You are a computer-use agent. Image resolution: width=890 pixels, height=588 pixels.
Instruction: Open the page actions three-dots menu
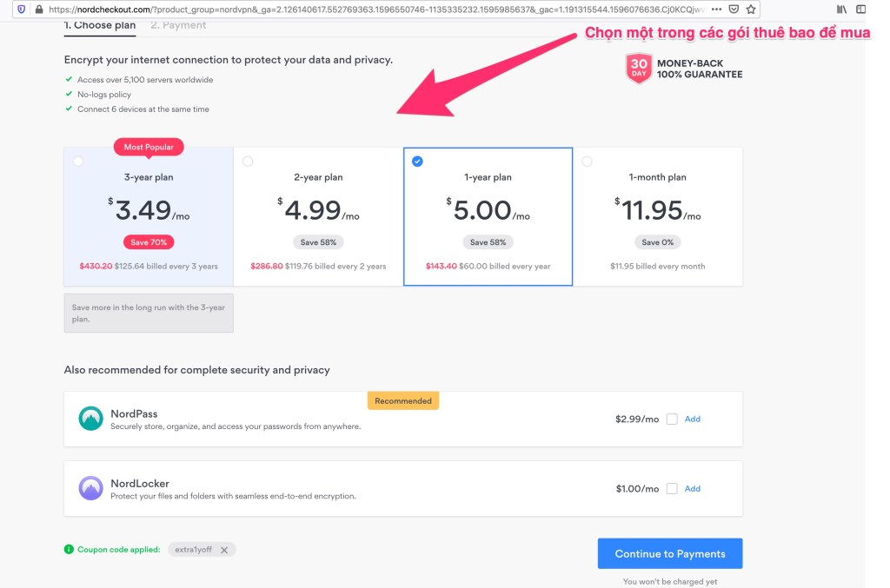click(716, 10)
